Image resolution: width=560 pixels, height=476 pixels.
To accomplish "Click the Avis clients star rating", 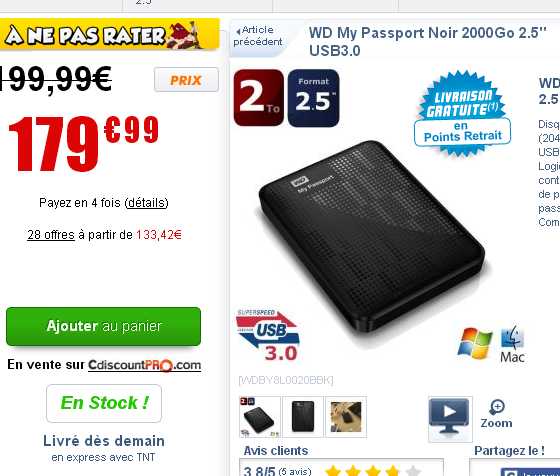I will click(x=372, y=470).
